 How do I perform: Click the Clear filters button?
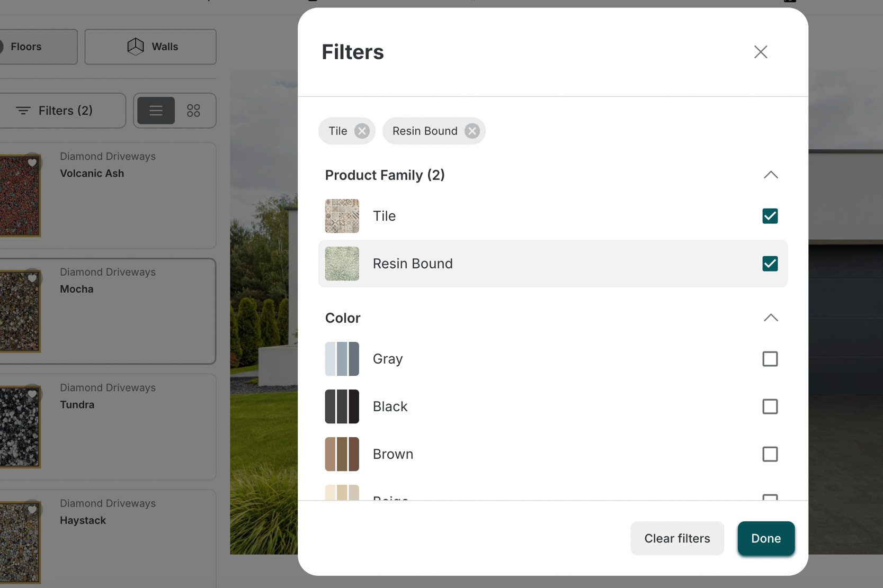click(x=676, y=538)
